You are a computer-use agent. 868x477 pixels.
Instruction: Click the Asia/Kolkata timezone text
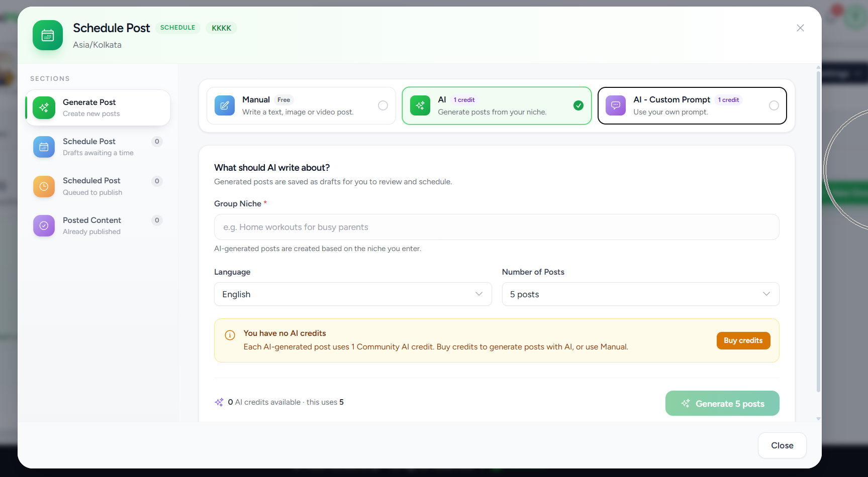(x=97, y=45)
